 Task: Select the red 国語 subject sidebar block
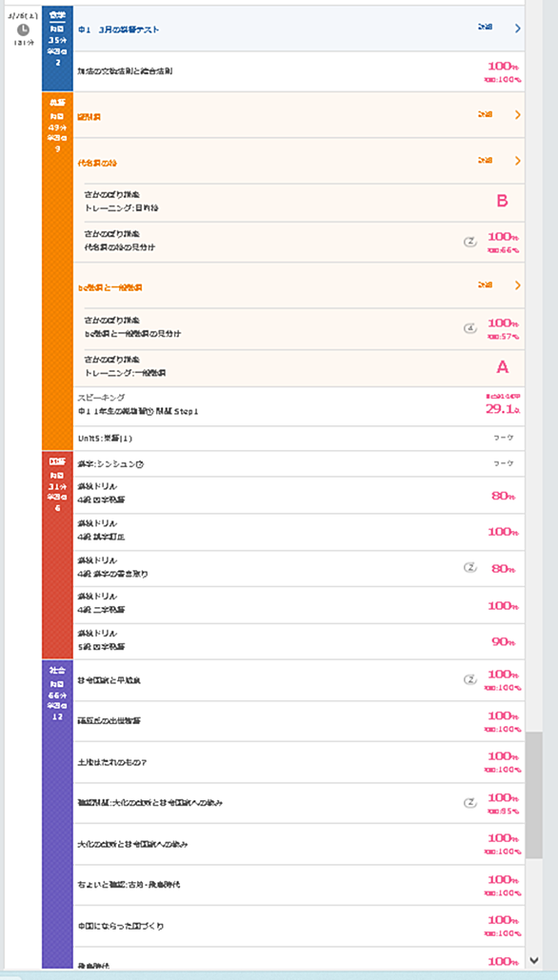pos(57,555)
